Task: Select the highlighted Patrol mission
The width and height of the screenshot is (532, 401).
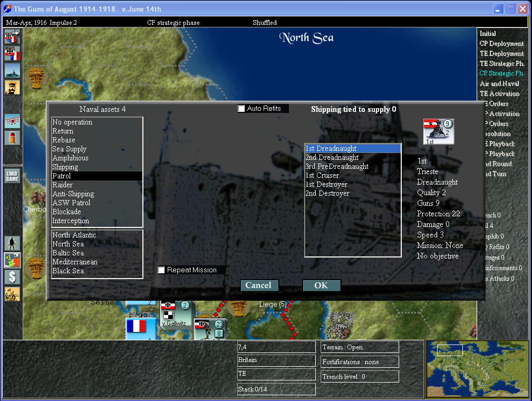Action: point(97,176)
